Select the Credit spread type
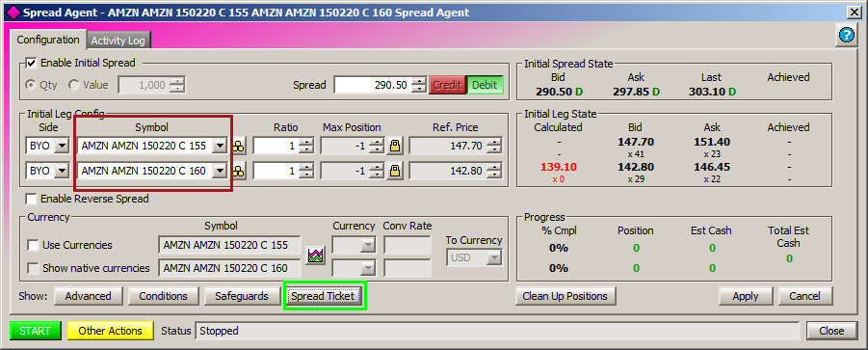Screen dimensions: 868x350 pos(447,85)
